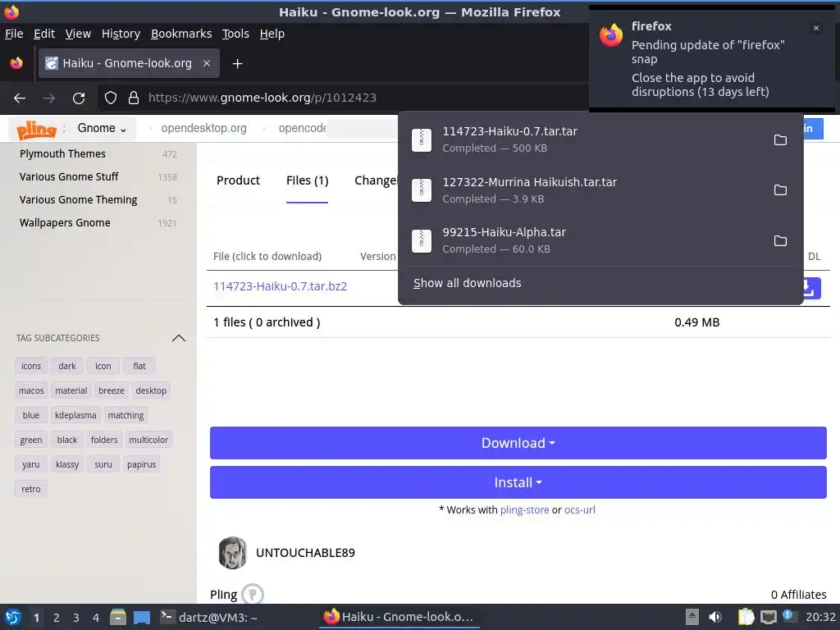Open Tools menu
Image resolution: width=840 pixels, height=630 pixels.
pos(235,34)
